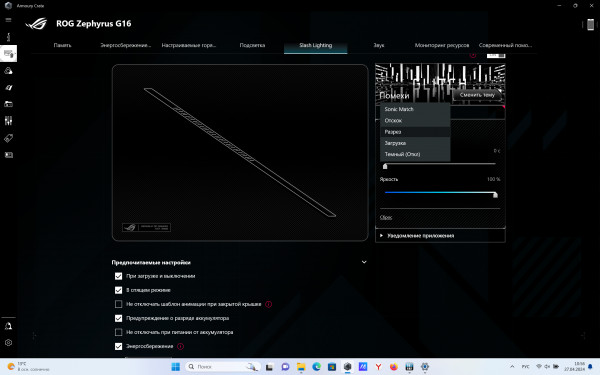Select 'Sonic Match' in the dropdown list
The height and width of the screenshot is (375, 600).
click(x=415, y=109)
